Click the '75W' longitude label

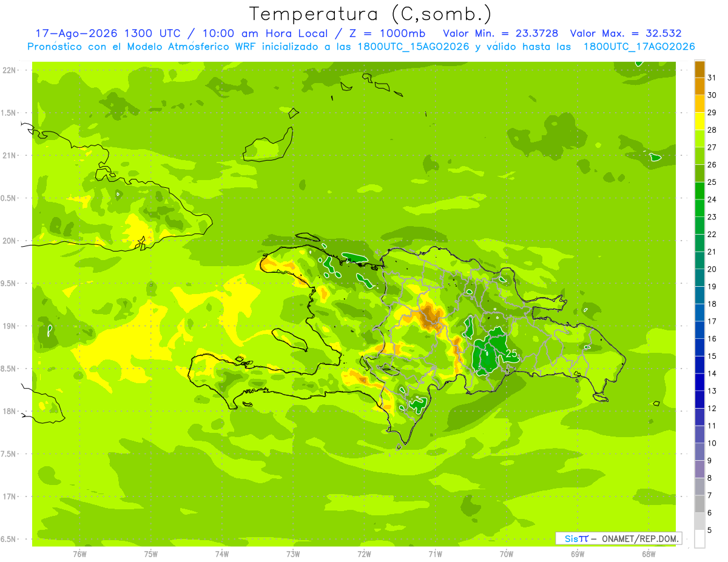(x=150, y=554)
